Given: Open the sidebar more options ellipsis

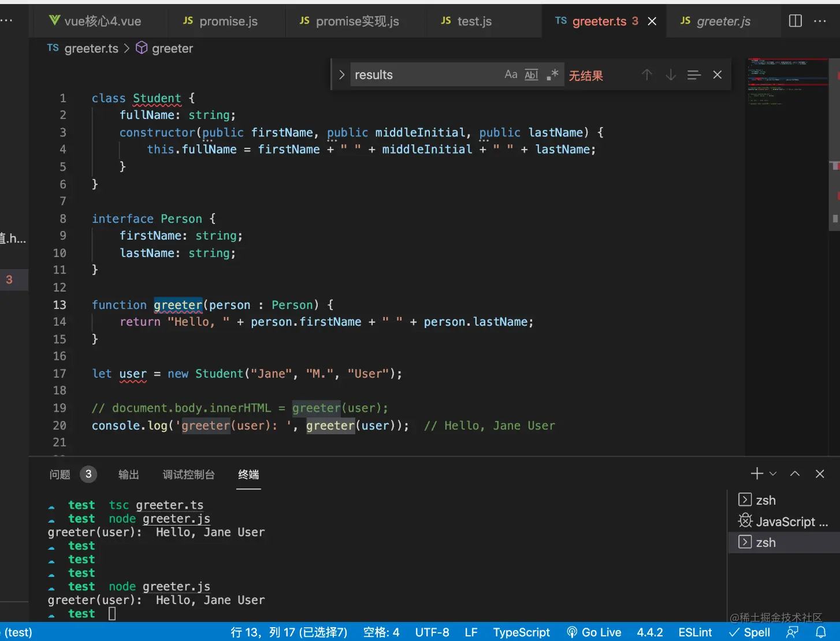Looking at the screenshot, I should pyautogui.click(x=6, y=21).
